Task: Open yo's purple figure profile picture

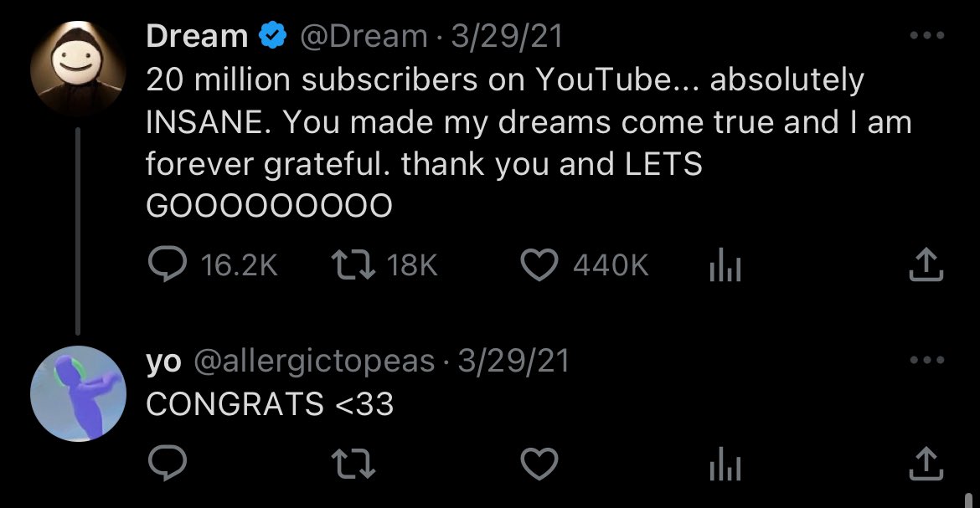Action: (78, 393)
